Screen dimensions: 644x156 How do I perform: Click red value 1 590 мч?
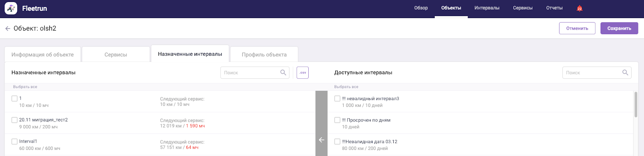(195, 126)
